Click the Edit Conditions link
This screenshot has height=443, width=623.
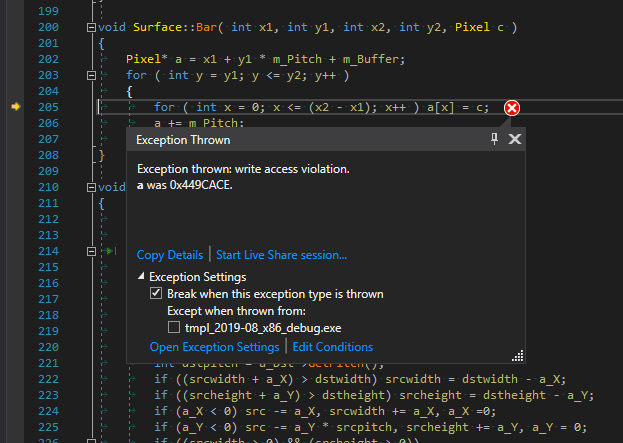click(333, 347)
